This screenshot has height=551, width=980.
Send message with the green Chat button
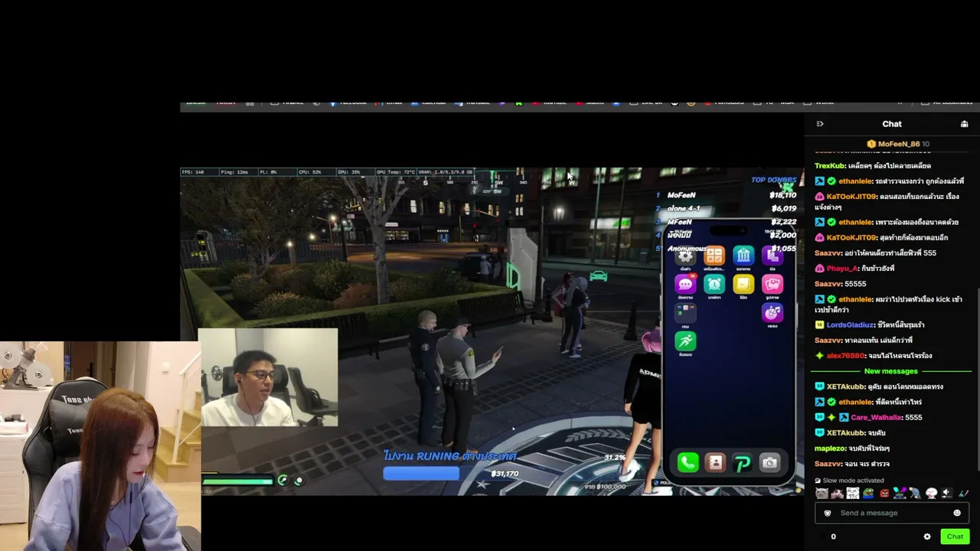click(x=955, y=536)
